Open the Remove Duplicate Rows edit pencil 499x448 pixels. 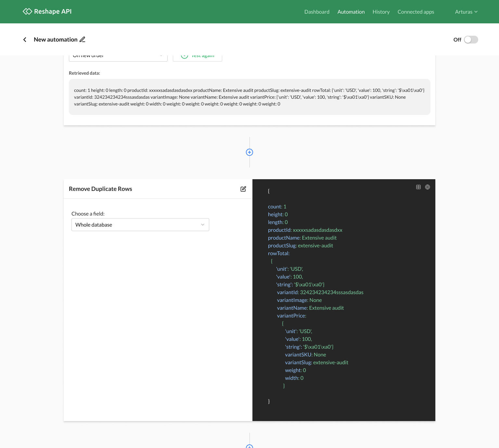point(243,189)
